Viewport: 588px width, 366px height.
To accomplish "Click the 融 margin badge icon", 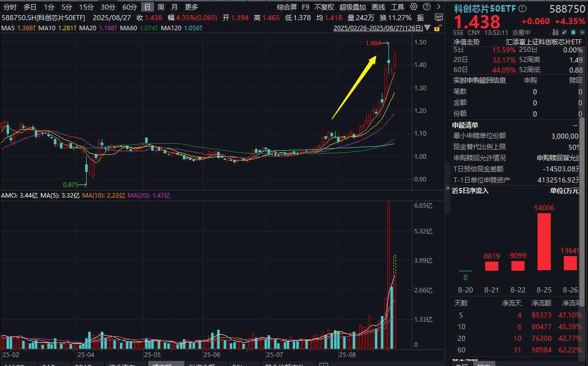I will pyautogui.click(x=556, y=32).
